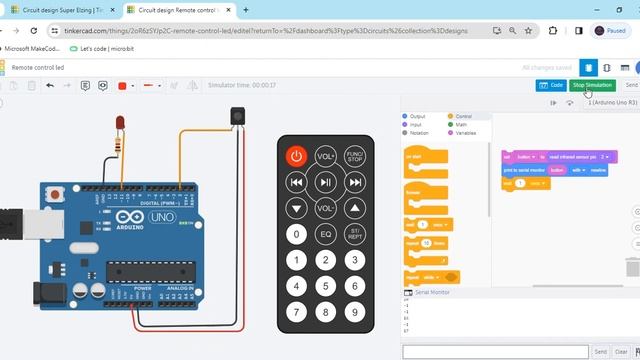
Task: Open Let's code microbit bookmark
Action: (102, 49)
